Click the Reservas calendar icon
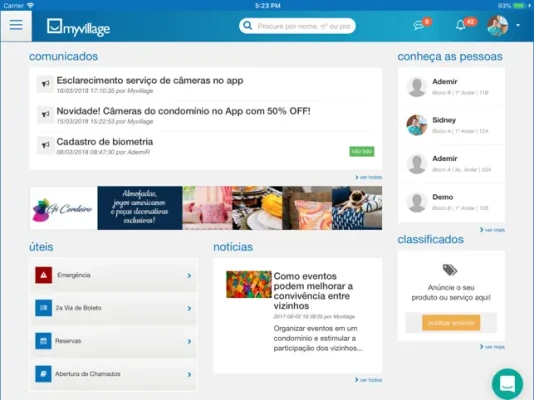The image size is (534, 400). (x=44, y=341)
